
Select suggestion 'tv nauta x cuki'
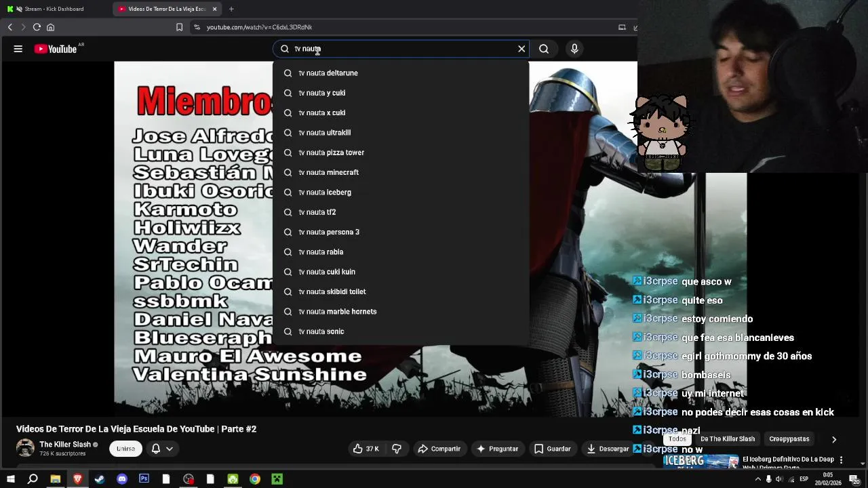point(401,113)
